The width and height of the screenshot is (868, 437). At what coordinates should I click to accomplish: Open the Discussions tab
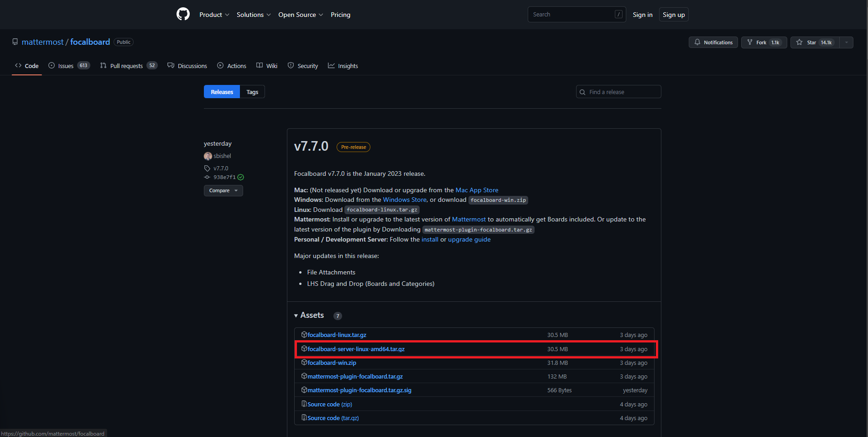(x=187, y=66)
